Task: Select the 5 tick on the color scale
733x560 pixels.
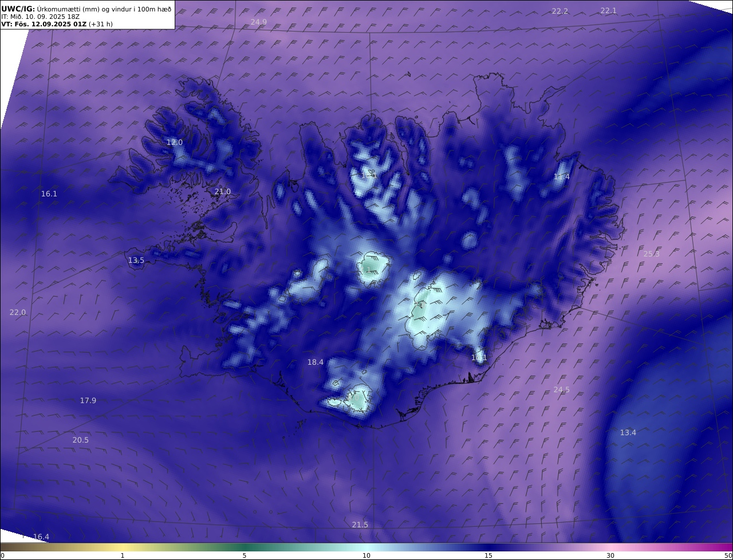Action: 245,555
